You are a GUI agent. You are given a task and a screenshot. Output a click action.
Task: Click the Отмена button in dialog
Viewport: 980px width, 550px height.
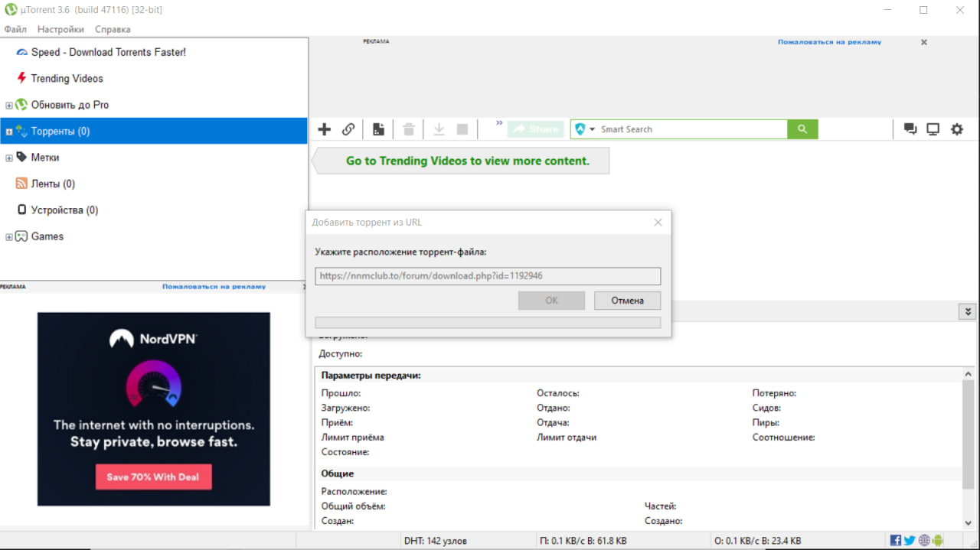pyautogui.click(x=627, y=301)
